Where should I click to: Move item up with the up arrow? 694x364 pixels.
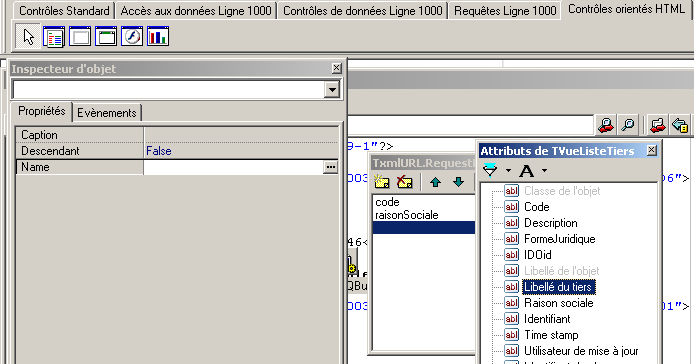click(x=435, y=182)
